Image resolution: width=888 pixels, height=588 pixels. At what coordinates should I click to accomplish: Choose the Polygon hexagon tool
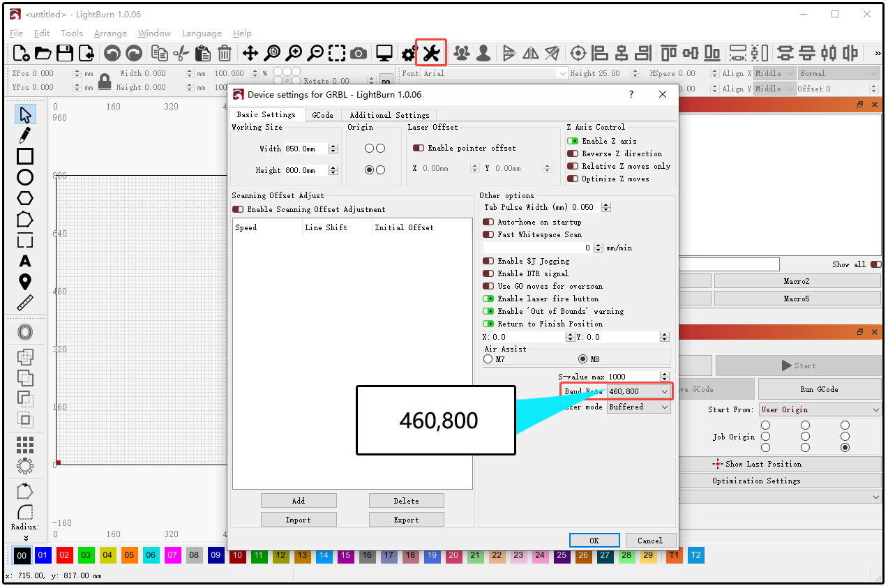click(25, 198)
